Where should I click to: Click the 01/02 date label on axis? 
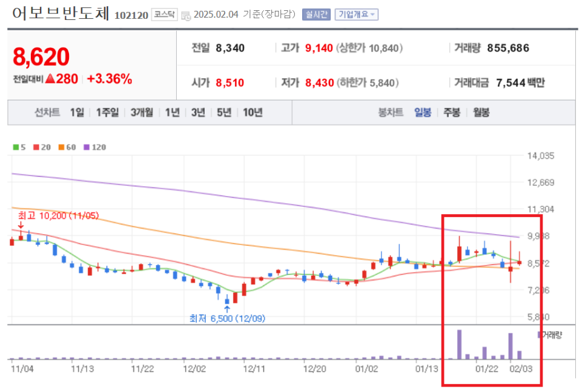(366, 369)
